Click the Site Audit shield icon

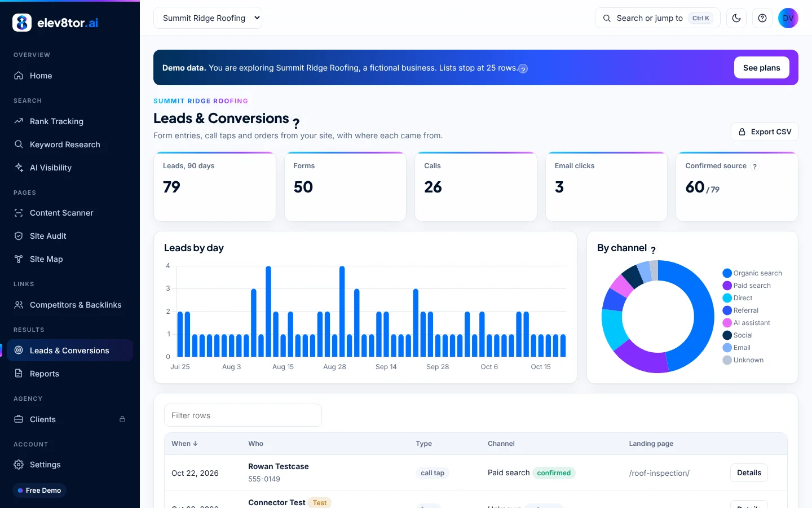click(19, 236)
